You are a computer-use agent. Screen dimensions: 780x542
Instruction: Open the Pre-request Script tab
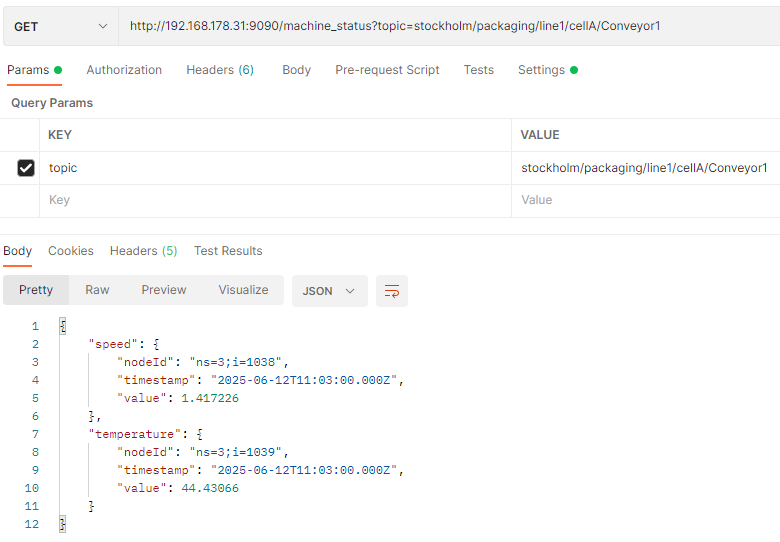pos(387,70)
